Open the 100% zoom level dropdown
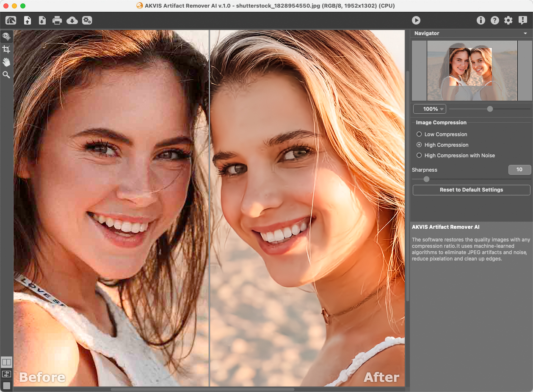 pyautogui.click(x=430, y=109)
